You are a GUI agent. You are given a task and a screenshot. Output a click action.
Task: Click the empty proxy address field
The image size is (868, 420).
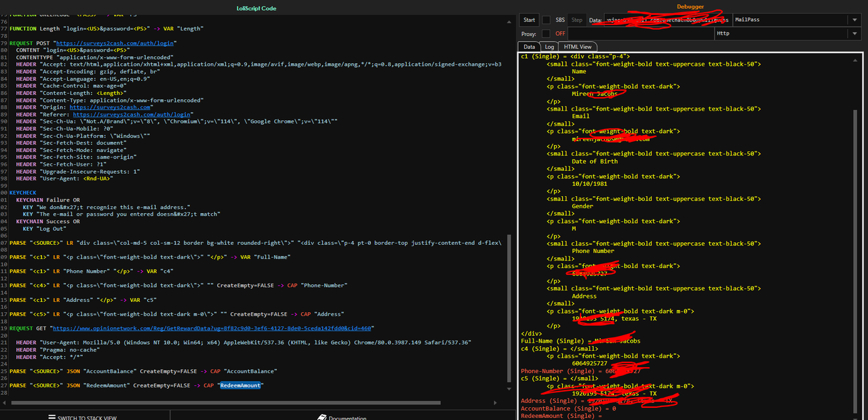pos(641,33)
